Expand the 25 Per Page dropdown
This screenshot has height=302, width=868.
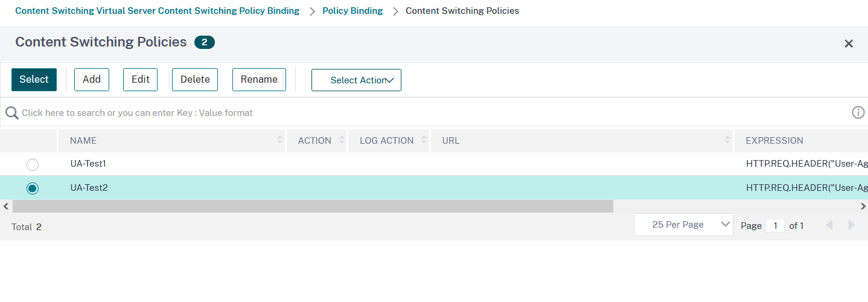click(x=683, y=225)
